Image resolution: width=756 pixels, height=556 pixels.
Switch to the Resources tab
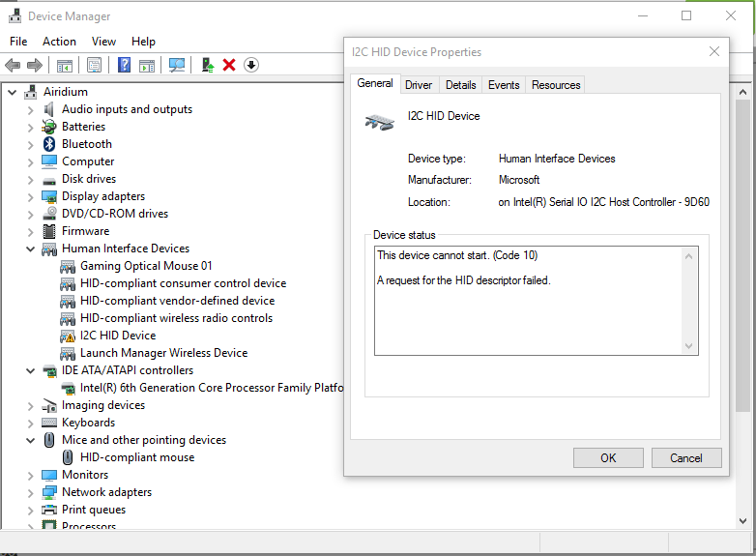[x=556, y=85]
